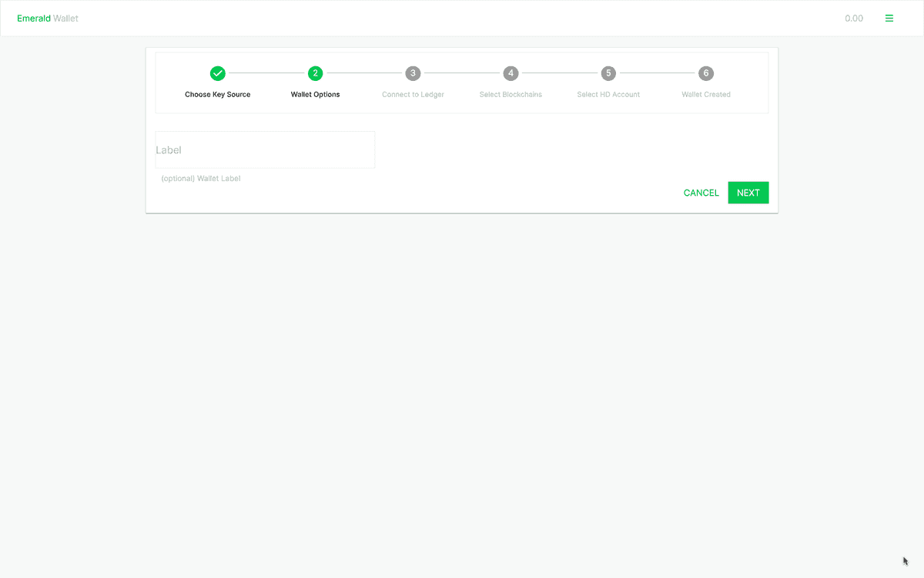The image size is (924, 578).
Task: Jump to Connect to Ledger step label
Action: pyautogui.click(x=413, y=95)
